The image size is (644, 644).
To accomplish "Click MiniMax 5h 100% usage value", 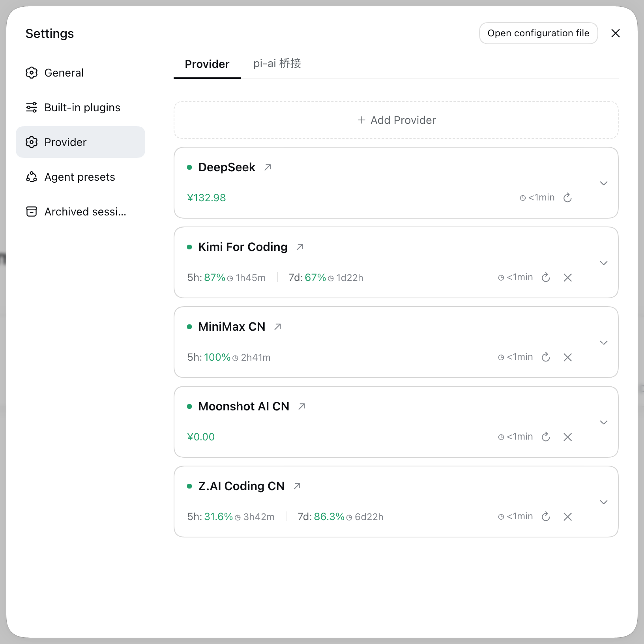I will 217,357.
